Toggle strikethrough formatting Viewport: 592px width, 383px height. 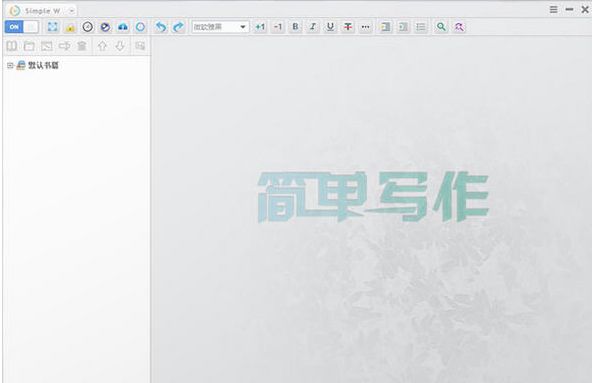pyautogui.click(x=348, y=27)
